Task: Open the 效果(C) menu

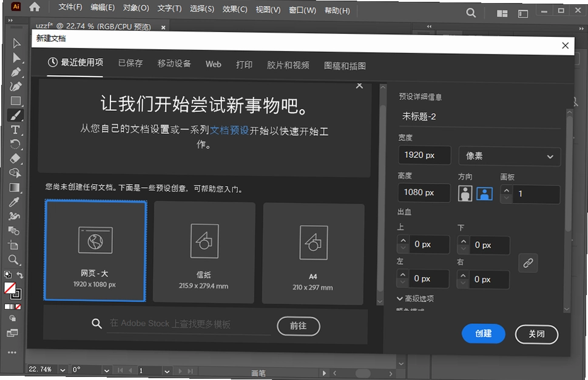Action: coord(235,9)
